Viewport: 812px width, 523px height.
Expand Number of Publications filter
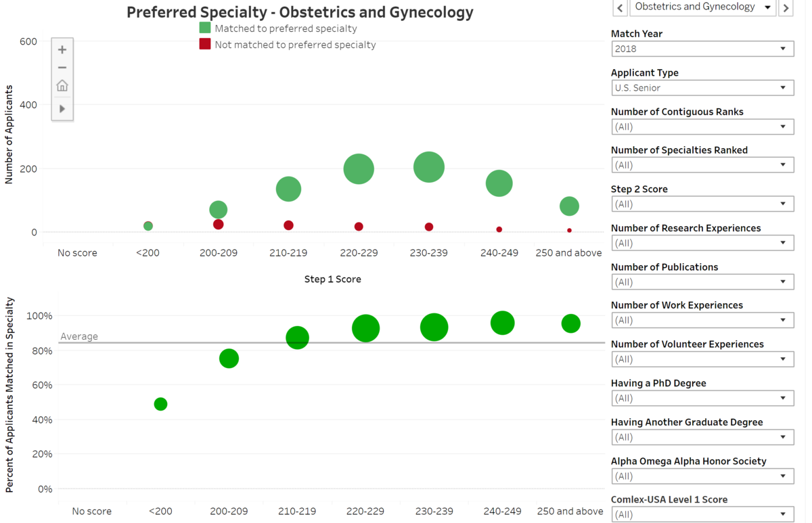pyautogui.click(x=702, y=281)
